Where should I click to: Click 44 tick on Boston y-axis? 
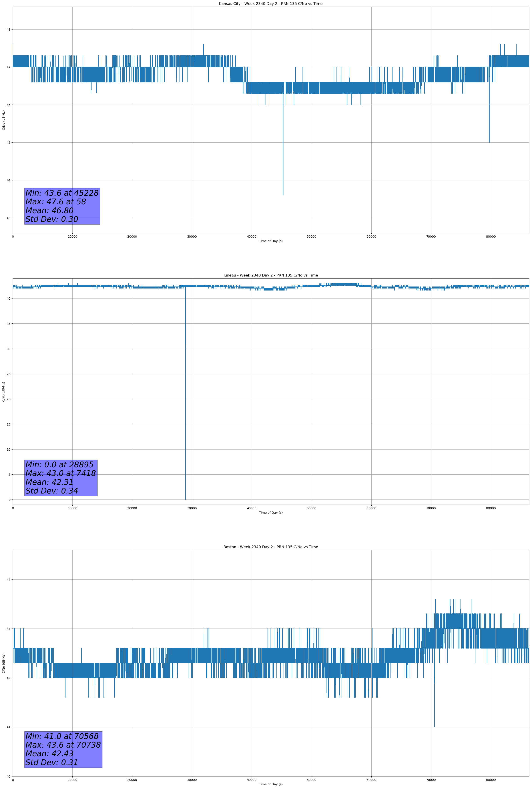[x=8, y=580]
